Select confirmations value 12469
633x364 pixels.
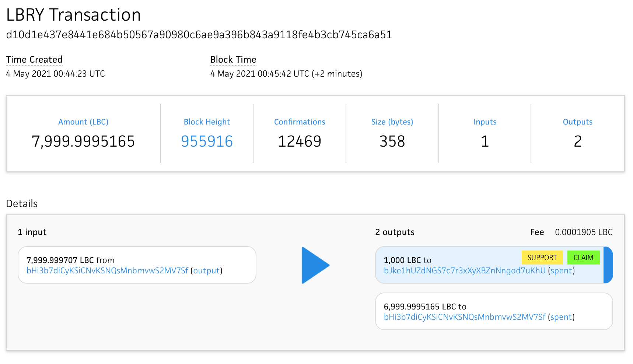coord(300,141)
